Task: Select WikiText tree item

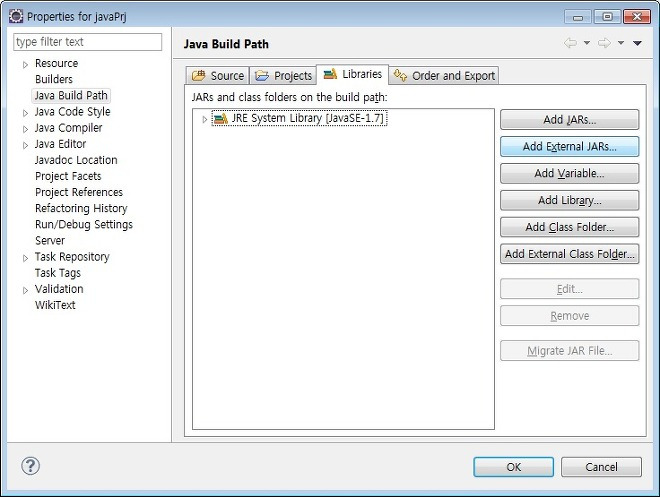Action: [x=55, y=305]
